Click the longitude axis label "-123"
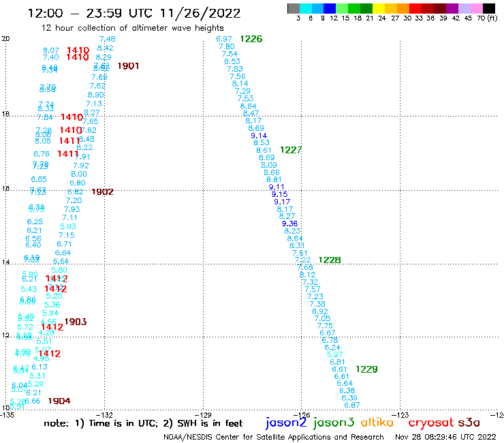Image resolution: width=504 pixels, height=443 pixels. click(x=400, y=415)
